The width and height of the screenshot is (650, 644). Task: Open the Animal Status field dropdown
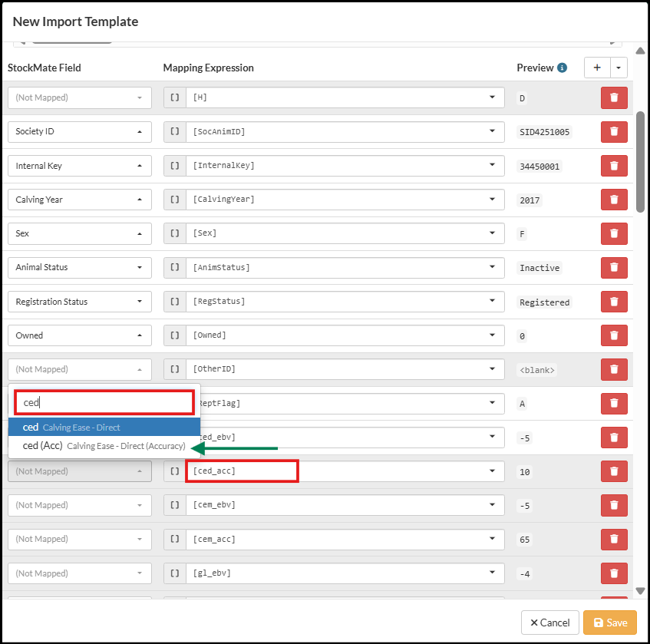click(x=80, y=268)
